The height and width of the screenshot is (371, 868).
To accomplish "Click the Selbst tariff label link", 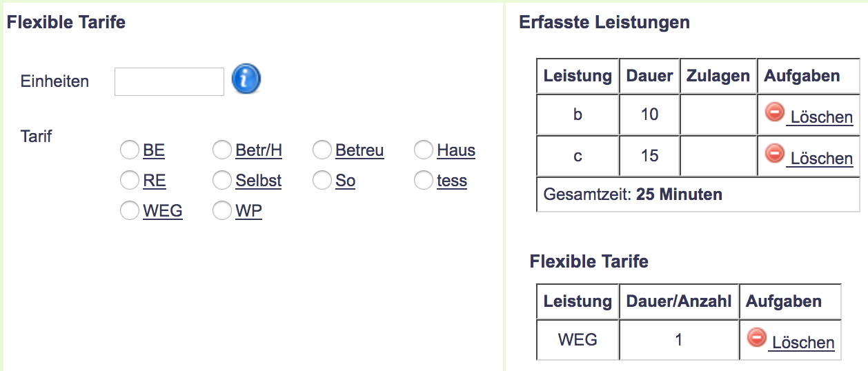I will tap(258, 181).
